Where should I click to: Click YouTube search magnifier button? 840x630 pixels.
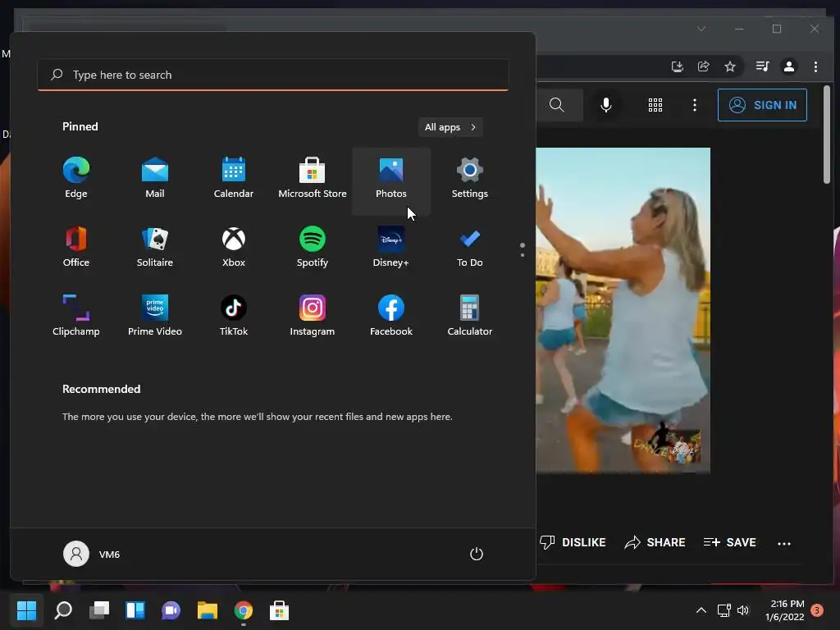pos(557,105)
